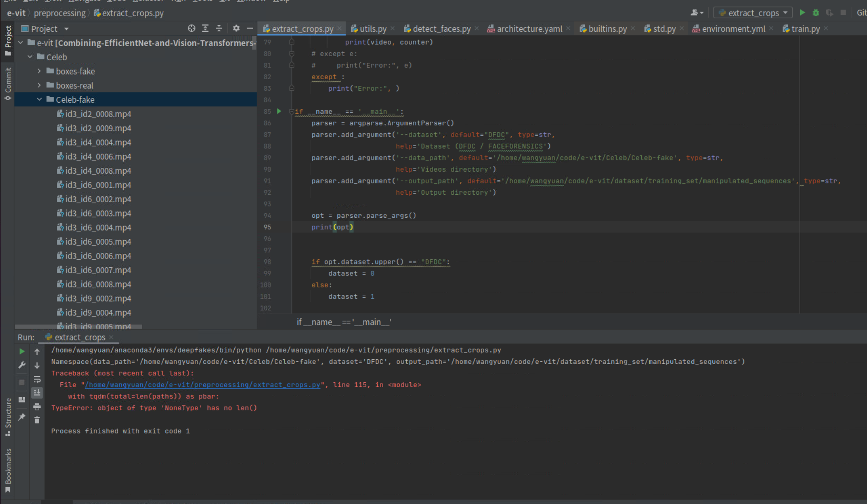Viewport: 867px width, 504px height.
Task: Click the Run with Coverage icon
Action: 829,13
